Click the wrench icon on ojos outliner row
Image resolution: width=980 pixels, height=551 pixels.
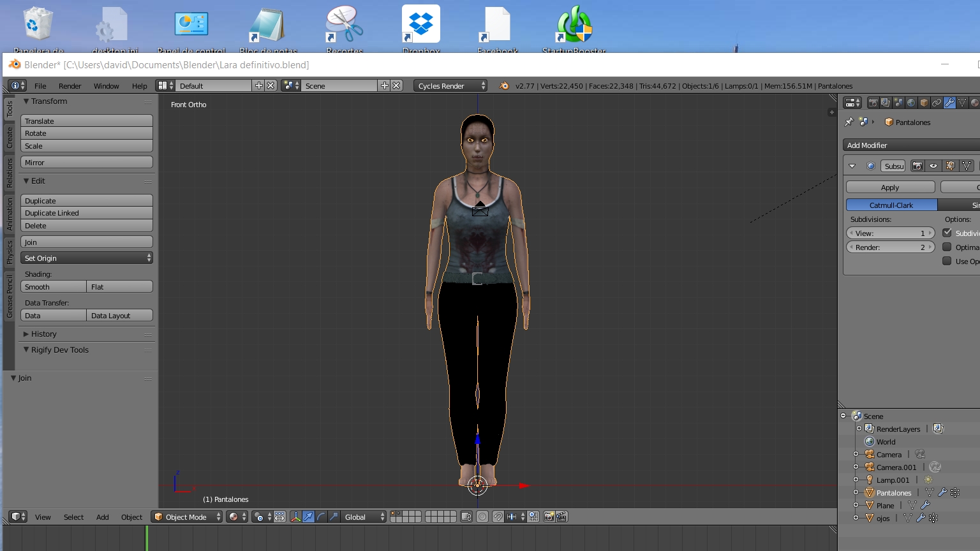pos(921,518)
